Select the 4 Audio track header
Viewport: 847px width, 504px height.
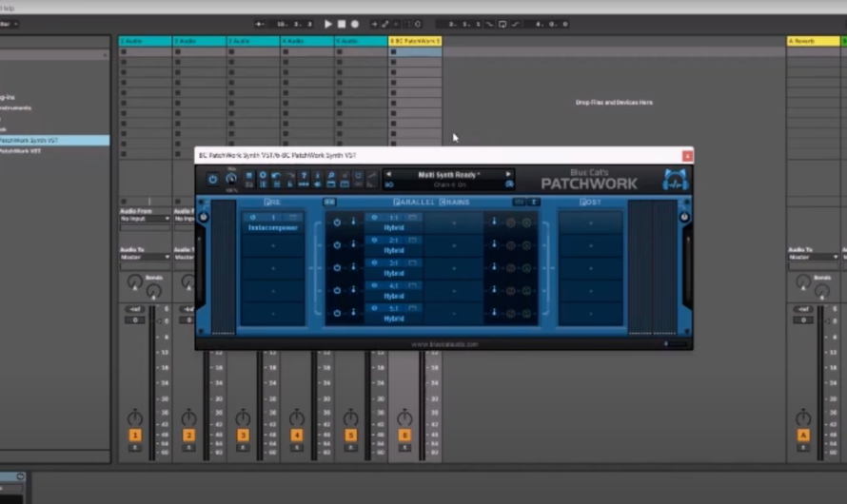click(306, 41)
